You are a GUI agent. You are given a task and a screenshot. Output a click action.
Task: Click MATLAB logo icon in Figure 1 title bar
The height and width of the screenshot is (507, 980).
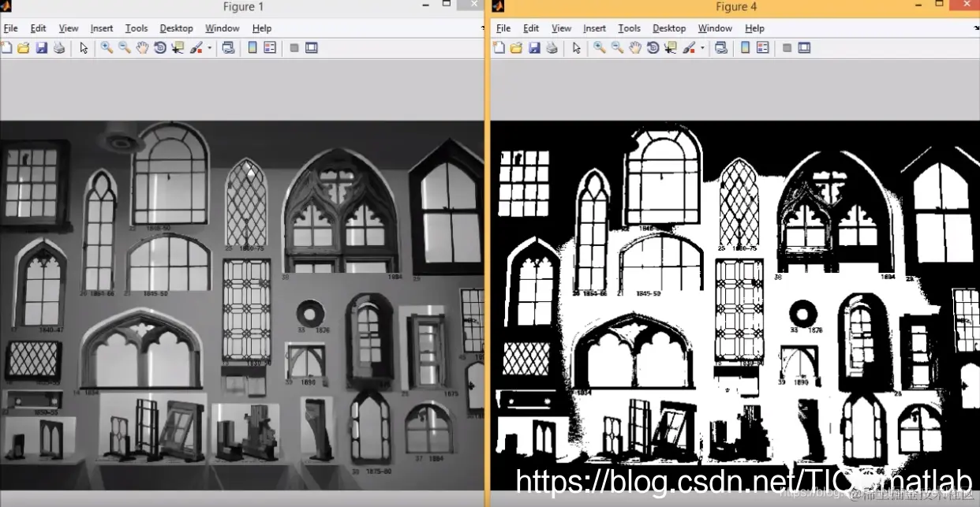click(x=6, y=6)
